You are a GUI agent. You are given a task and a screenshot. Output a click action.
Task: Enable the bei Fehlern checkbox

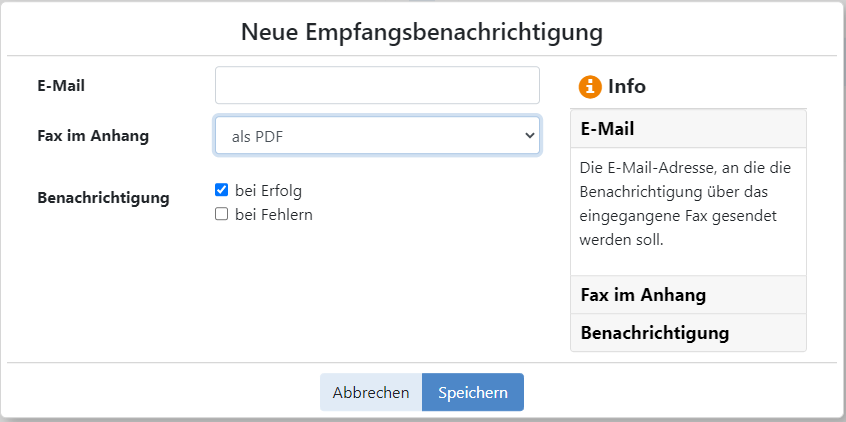pos(221,214)
